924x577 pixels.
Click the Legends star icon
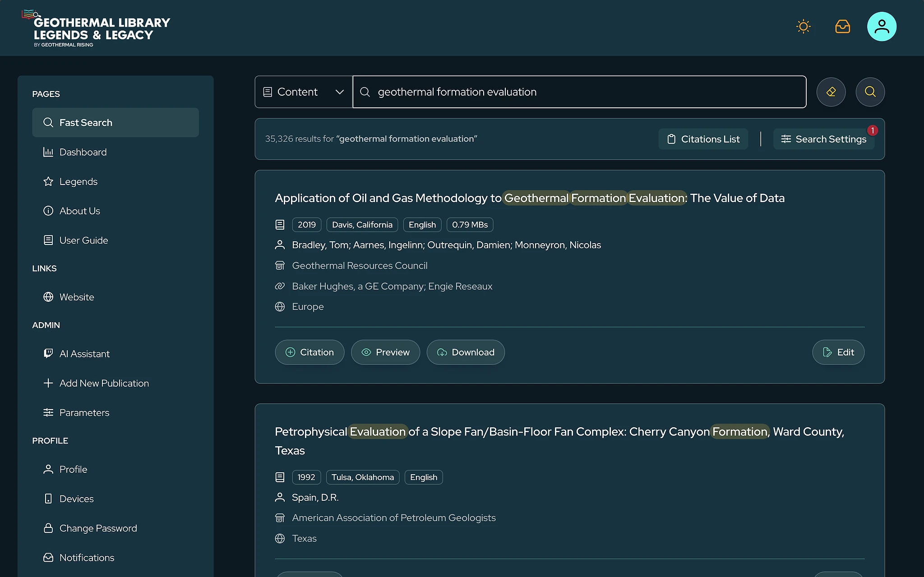click(48, 181)
